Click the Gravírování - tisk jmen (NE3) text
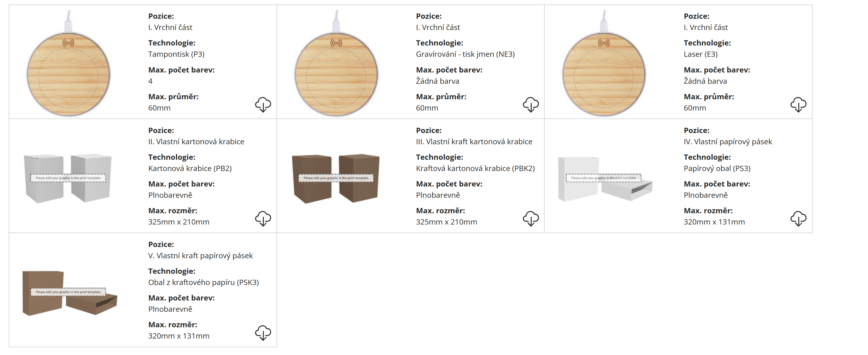This screenshot has width=868, height=355. tap(465, 54)
